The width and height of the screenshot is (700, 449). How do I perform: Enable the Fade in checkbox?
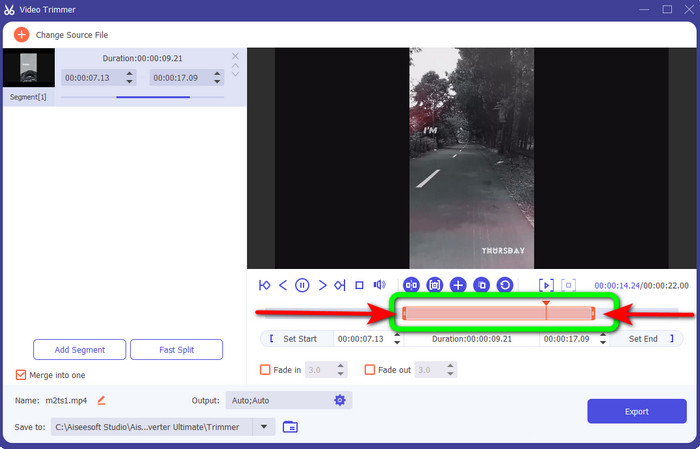click(x=265, y=370)
